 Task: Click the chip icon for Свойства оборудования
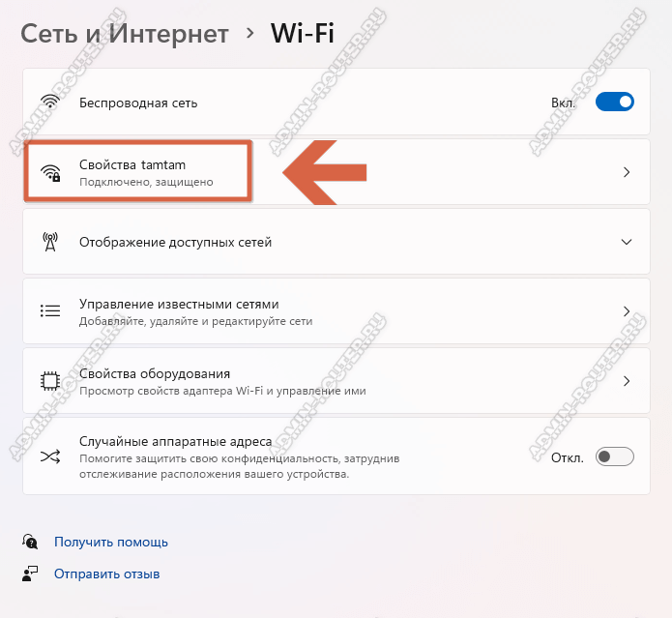click(50, 381)
